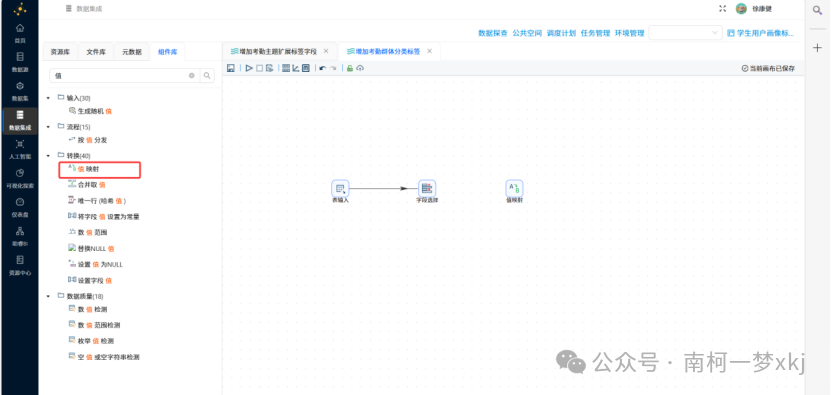This screenshot has width=831, height=395.
Task: Clear the component search text
Action: 192,76
